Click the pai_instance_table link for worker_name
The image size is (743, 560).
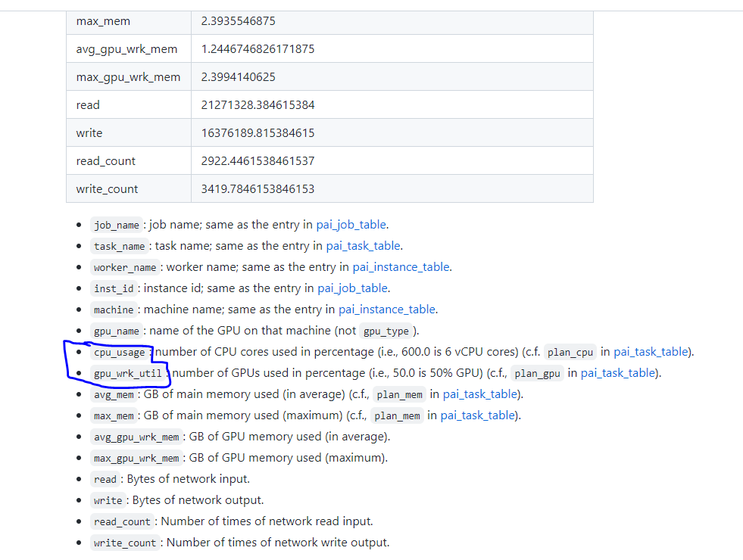(401, 266)
